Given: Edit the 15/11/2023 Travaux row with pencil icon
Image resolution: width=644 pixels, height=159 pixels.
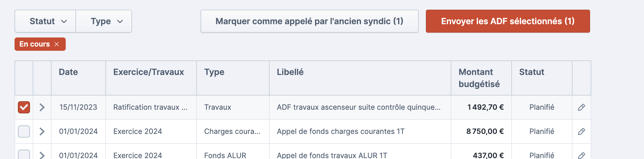Looking at the screenshot, I should (581, 107).
